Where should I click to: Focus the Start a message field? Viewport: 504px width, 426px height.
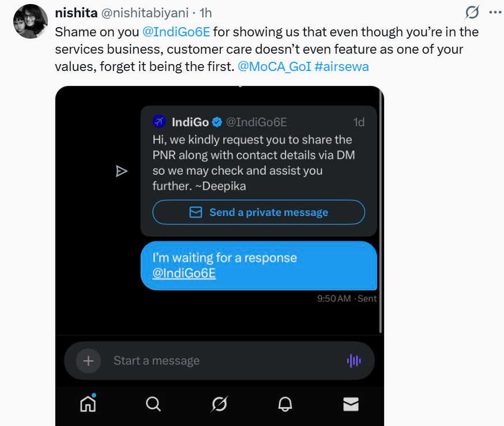(219, 361)
